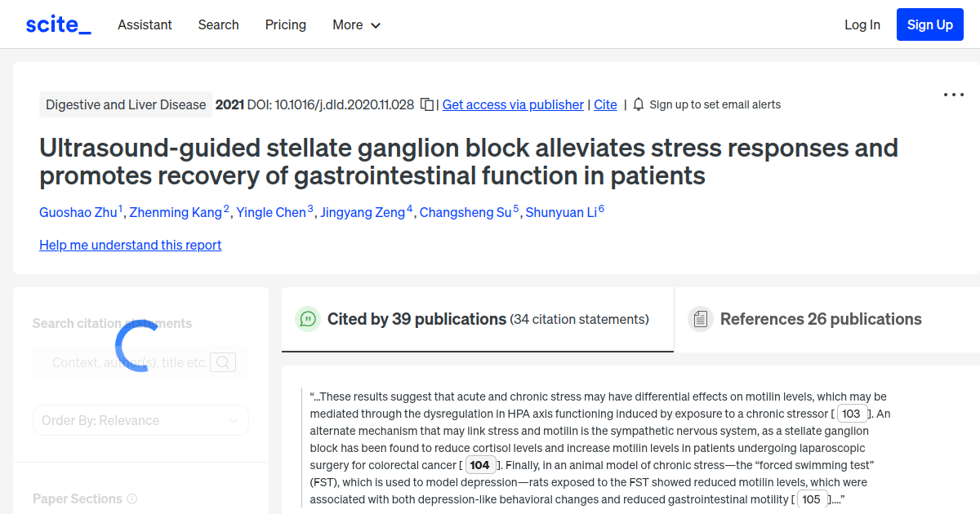Open Help me understand this report
This screenshot has width=980, height=514.
pos(130,245)
